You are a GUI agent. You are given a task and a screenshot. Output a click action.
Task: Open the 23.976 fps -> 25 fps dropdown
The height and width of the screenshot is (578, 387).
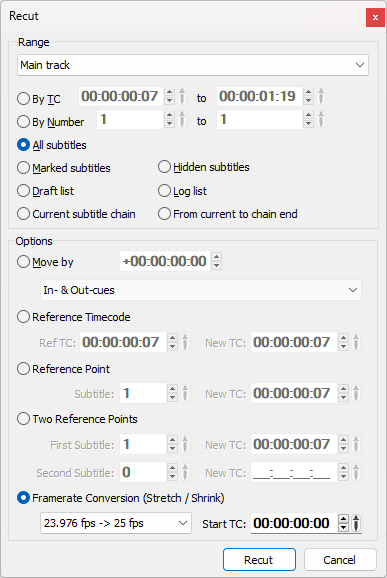click(116, 523)
